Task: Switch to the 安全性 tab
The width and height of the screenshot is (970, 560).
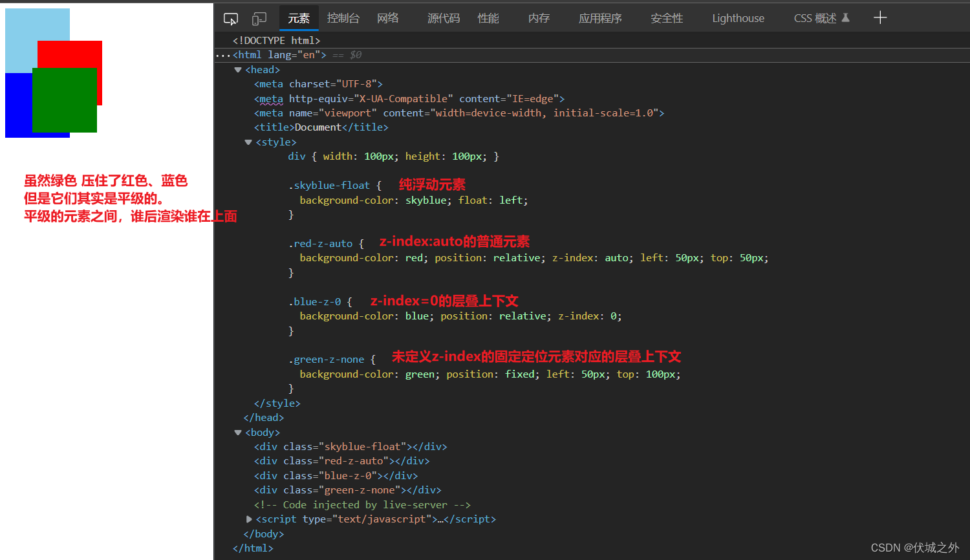Action: [x=667, y=18]
